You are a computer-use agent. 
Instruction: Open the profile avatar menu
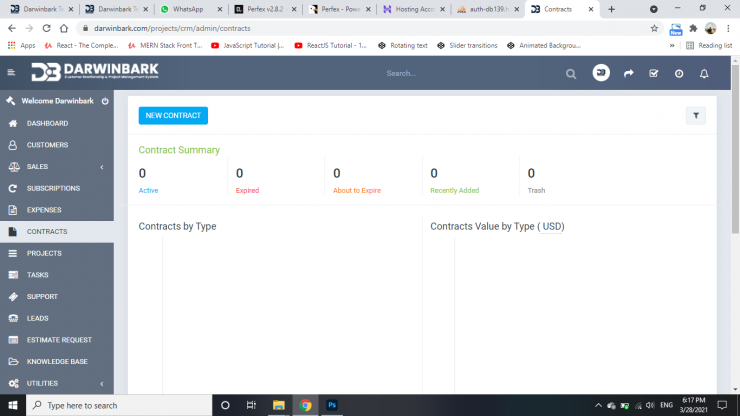click(x=601, y=73)
